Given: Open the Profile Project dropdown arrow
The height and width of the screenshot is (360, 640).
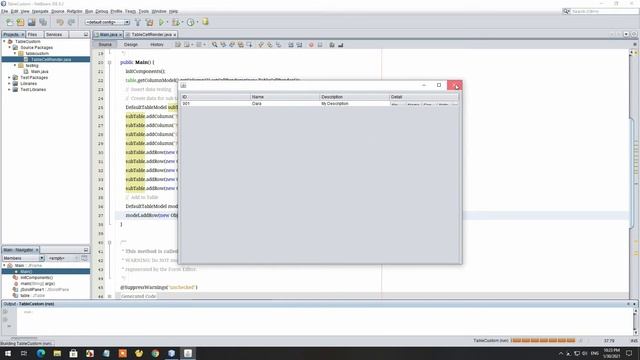Looking at the screenshot, I should (197, 22).
